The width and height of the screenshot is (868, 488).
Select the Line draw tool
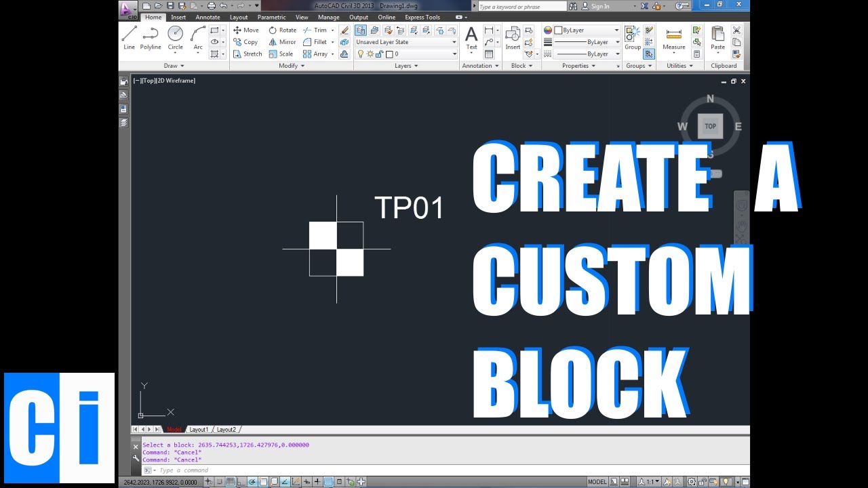(x=129, y=38)
